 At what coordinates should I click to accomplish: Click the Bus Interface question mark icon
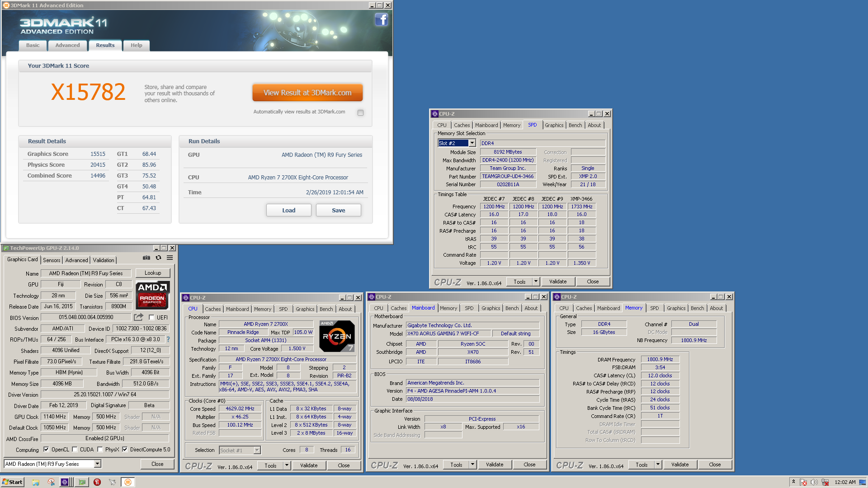tap(168, 339)
